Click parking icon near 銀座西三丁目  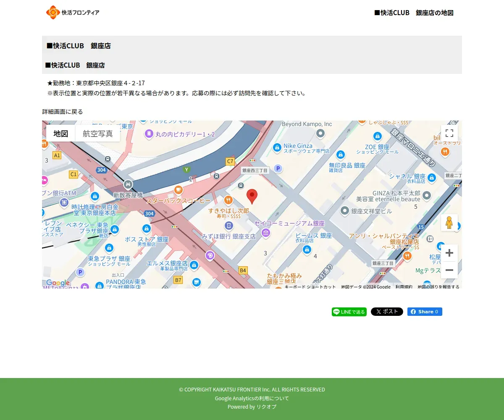278,168
